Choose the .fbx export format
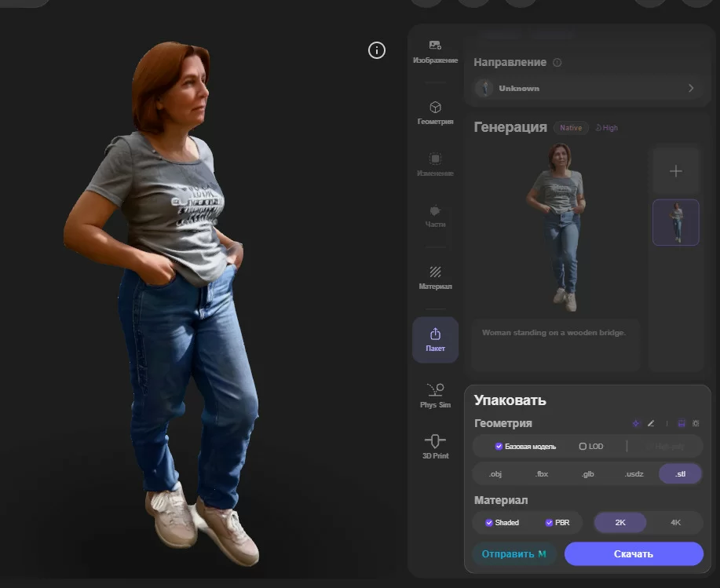720x588 pixels. (x=542, y=473)
